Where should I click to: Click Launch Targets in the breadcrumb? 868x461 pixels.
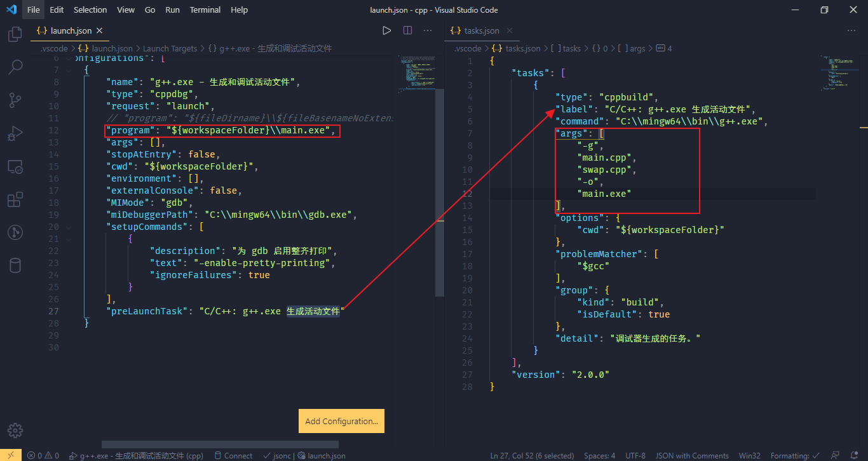(170, 48)
